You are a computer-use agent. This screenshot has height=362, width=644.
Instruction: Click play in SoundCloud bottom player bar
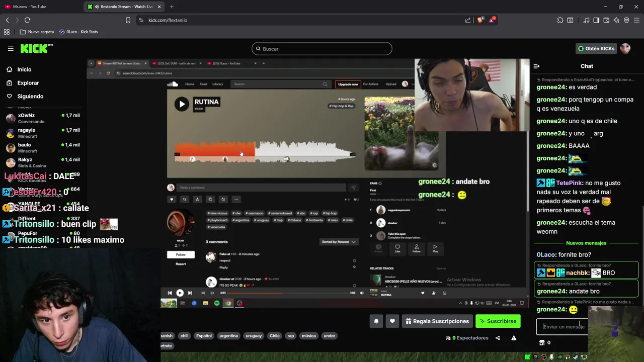point(180,293)
